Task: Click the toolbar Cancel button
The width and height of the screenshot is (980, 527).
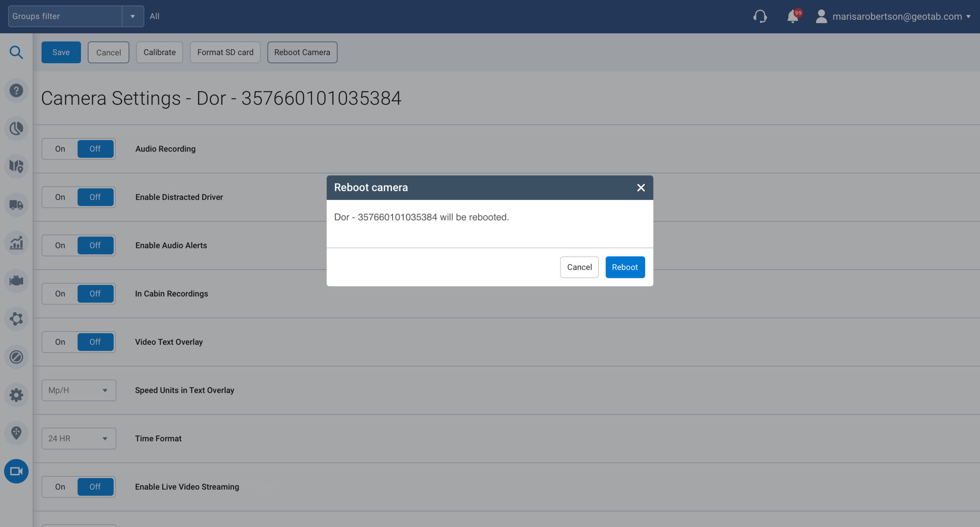Action: click(109, 52)
